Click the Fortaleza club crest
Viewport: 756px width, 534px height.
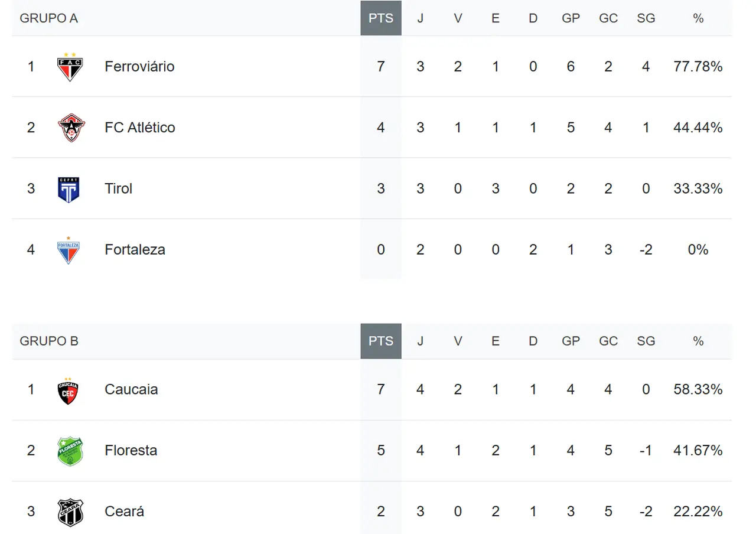(69, 250)
